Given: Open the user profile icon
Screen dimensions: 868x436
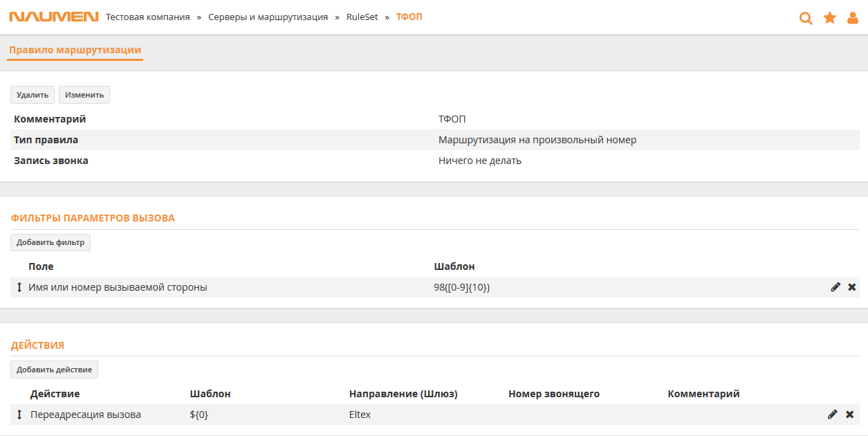Looking at the screenshot, I should 853,18.
